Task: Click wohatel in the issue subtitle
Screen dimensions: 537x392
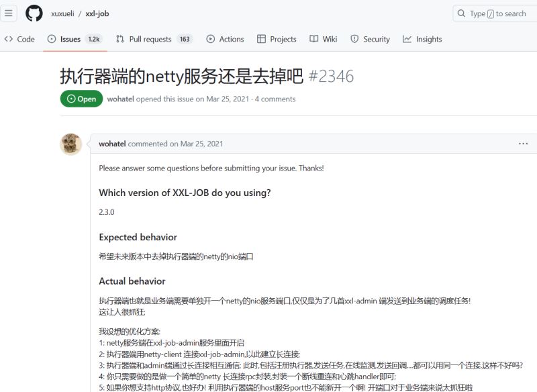Action: pyautogui.click(x=121, y=99)
